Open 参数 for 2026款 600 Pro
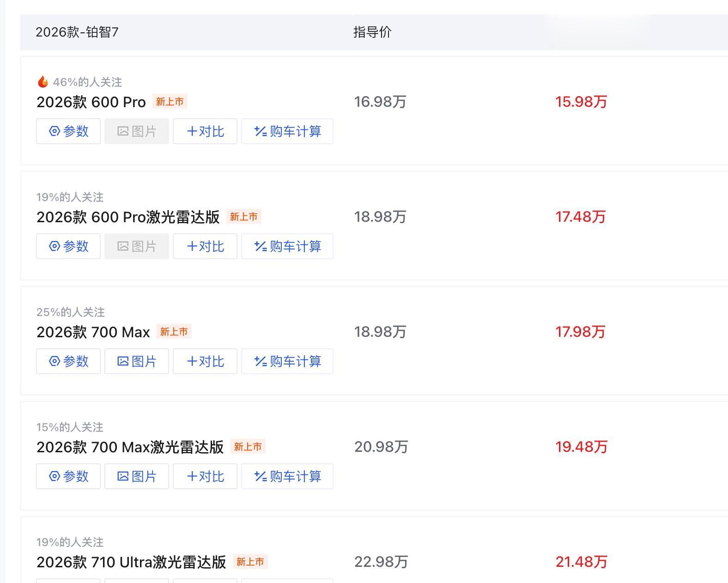Screen dimensions: 728x583 (68, 131)
